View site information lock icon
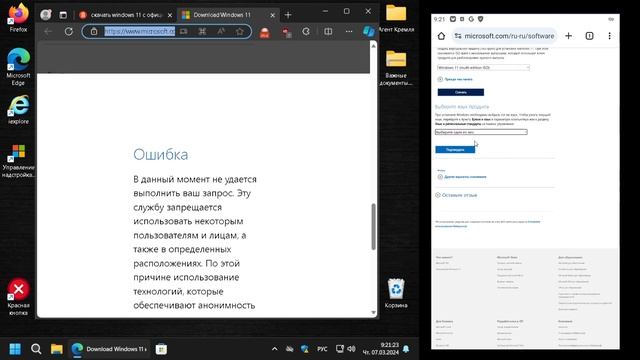The width and height of the screenshot is (640, 360). (x=94, y=31)
